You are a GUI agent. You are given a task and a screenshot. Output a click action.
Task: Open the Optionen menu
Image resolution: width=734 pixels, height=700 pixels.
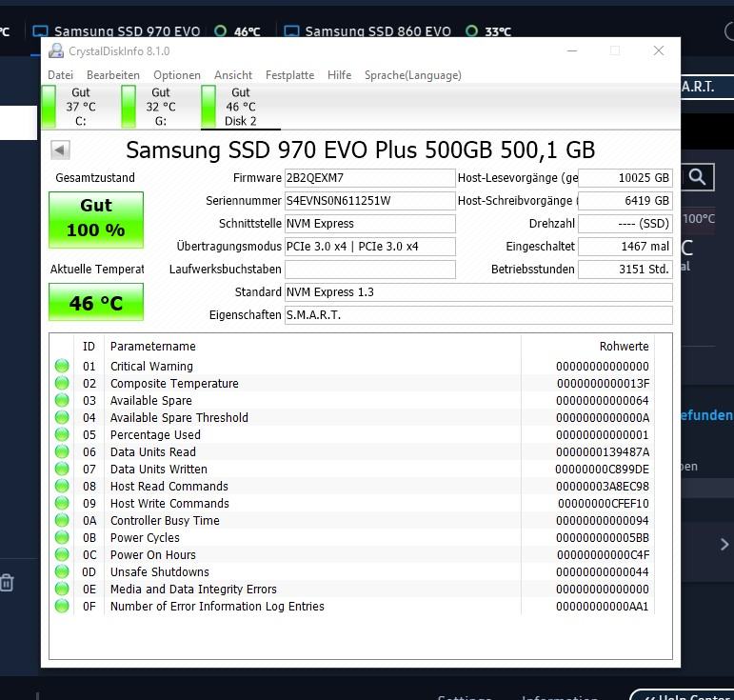(177, 75)
